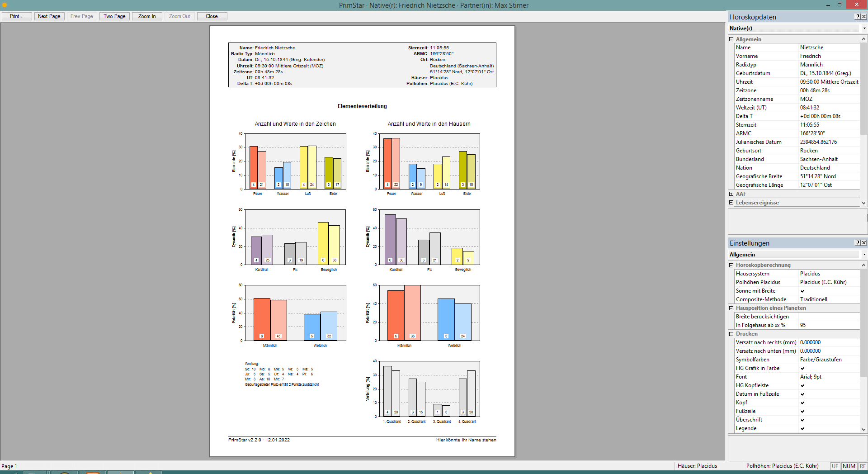This screenshot has width=868, height=474.
Task: Pin the Horoskopdaten panel
Action: 857,17
